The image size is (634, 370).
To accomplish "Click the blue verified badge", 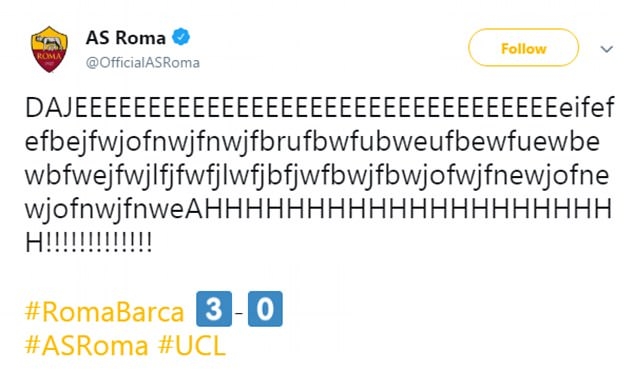I will (181, 37).
